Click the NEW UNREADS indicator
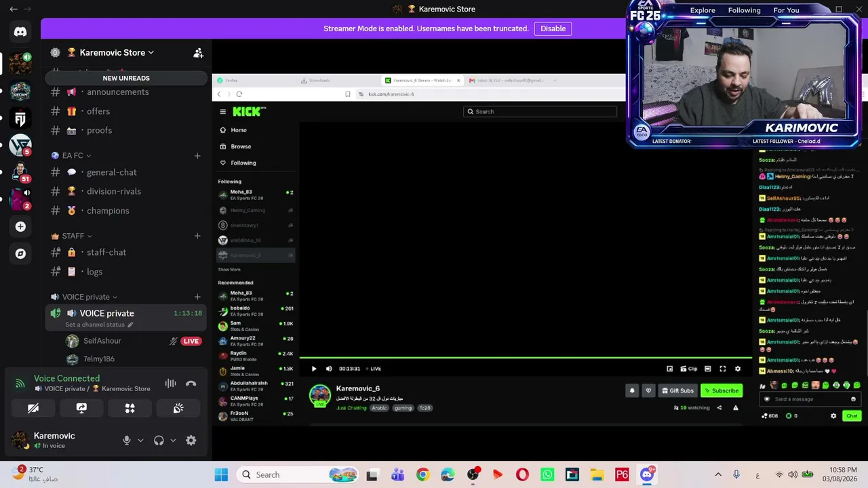 (126, 78)
